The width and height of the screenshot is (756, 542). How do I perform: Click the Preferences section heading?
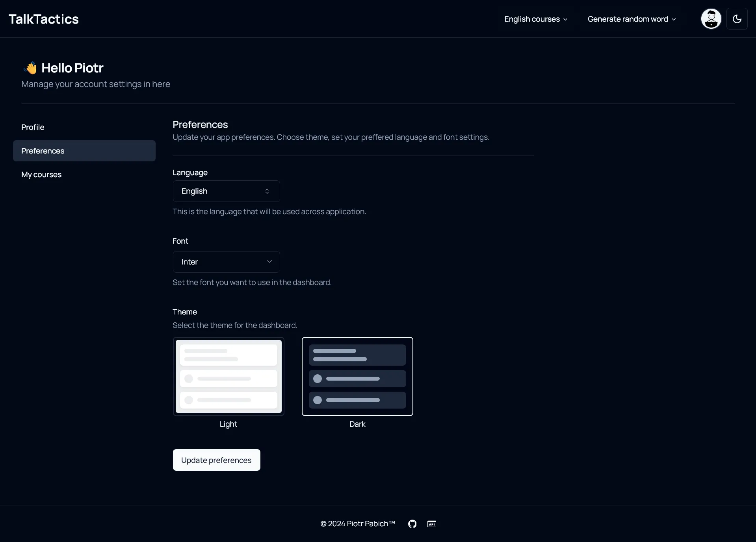200,124
